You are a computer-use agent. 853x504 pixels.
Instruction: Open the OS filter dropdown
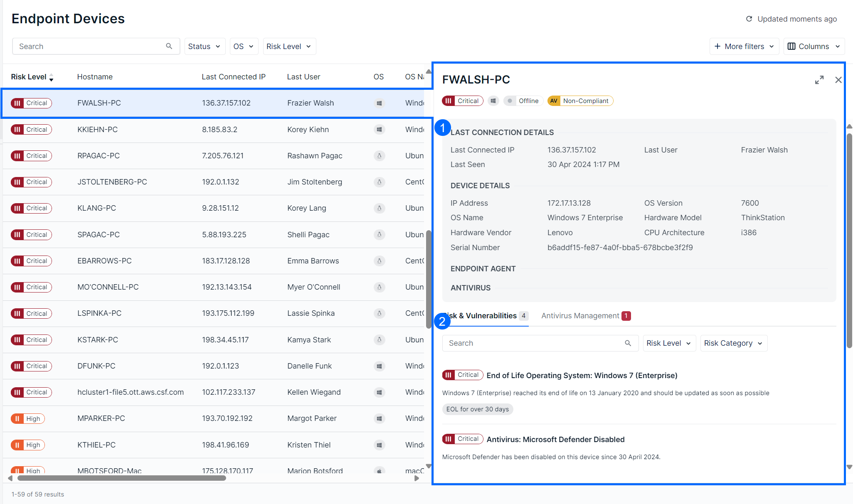pos(244,47)
